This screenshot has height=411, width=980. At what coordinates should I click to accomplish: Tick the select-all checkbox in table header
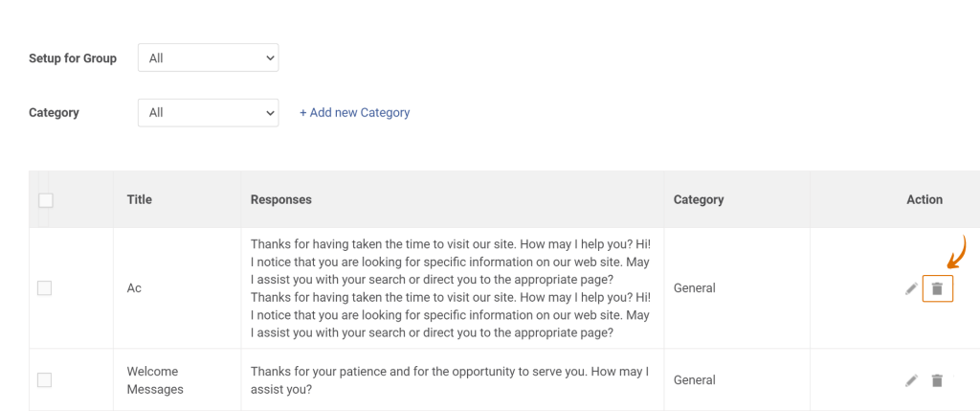[46, 200]
